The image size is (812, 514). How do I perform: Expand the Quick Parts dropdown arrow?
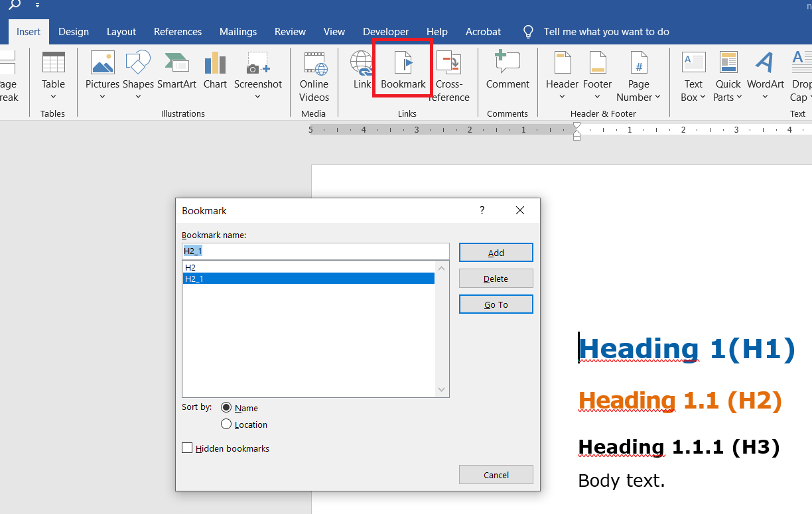(x=738, y=97)
